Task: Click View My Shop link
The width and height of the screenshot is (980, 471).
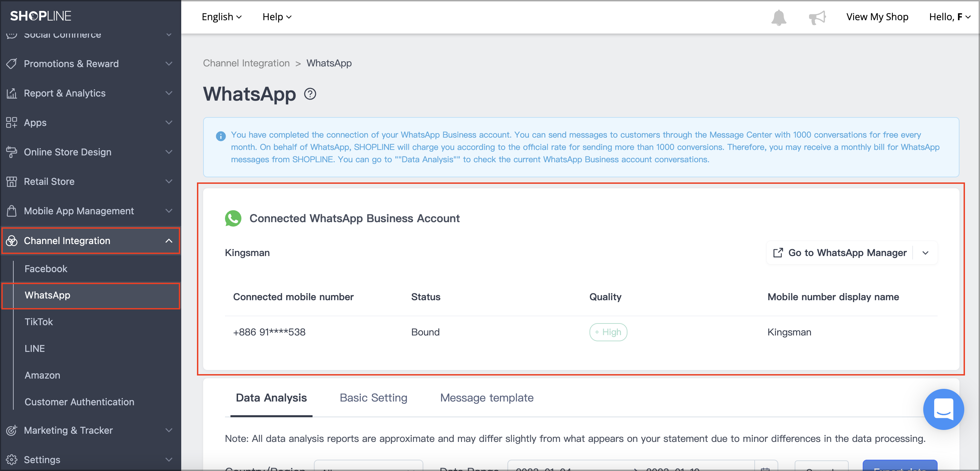Action: (877, 17)
